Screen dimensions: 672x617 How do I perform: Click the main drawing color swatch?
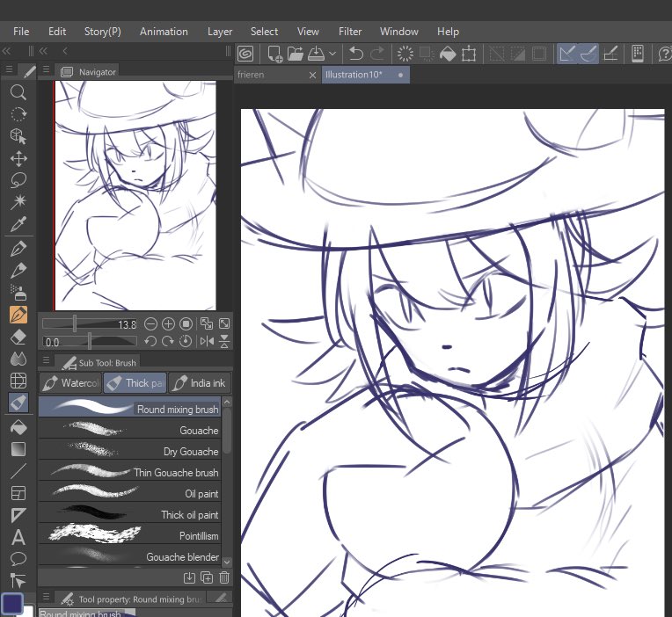[x=12, y=604]
